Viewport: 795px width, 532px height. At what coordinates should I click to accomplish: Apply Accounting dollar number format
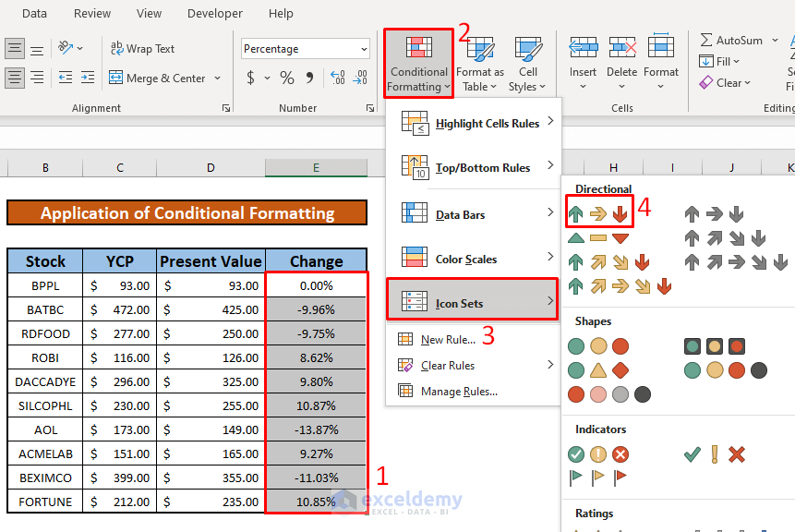pyautogui.click(x=250, y=78)
